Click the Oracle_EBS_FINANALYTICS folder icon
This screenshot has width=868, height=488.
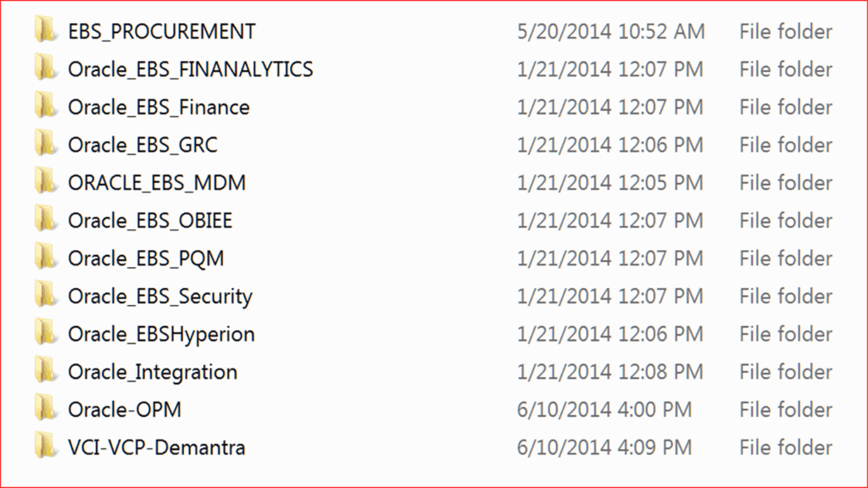(45, 69)
